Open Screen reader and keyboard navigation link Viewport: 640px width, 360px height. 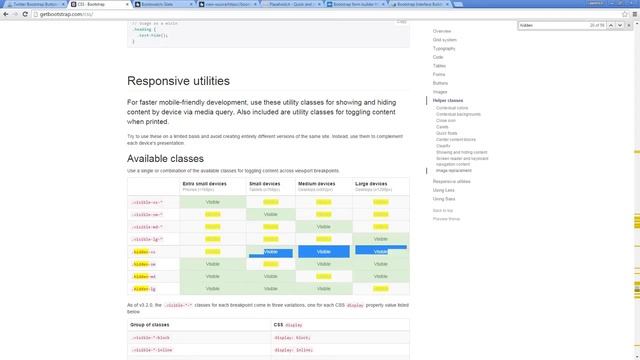pos(462,161)
